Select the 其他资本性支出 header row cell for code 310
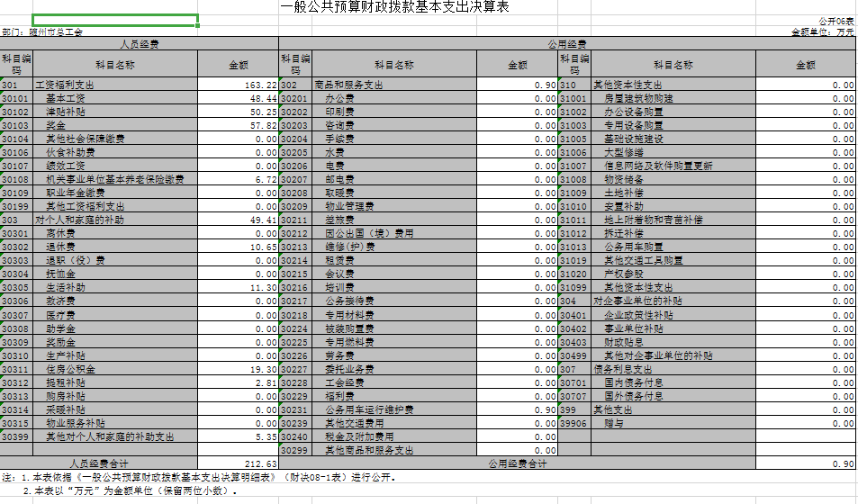Screen dimensions: 858x504 673,85
